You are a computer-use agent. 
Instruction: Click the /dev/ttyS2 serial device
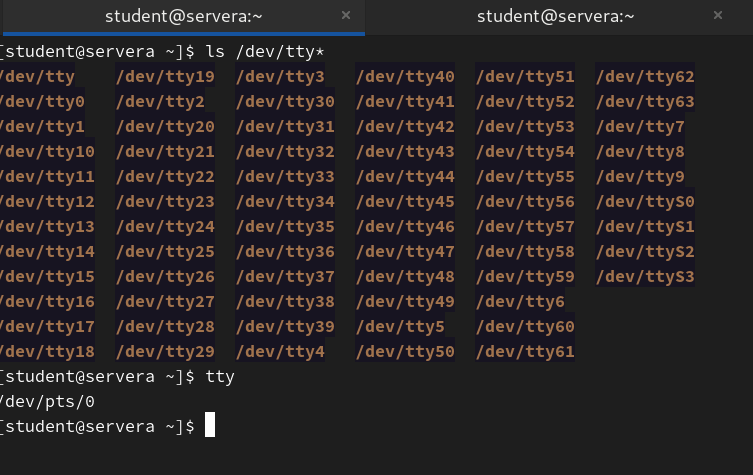(x=645, y=251)
